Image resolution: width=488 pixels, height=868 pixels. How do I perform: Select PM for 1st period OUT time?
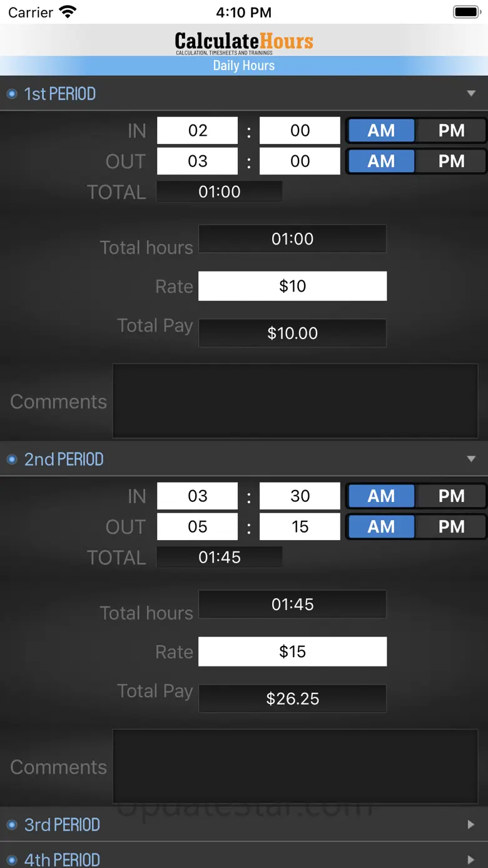451,161
